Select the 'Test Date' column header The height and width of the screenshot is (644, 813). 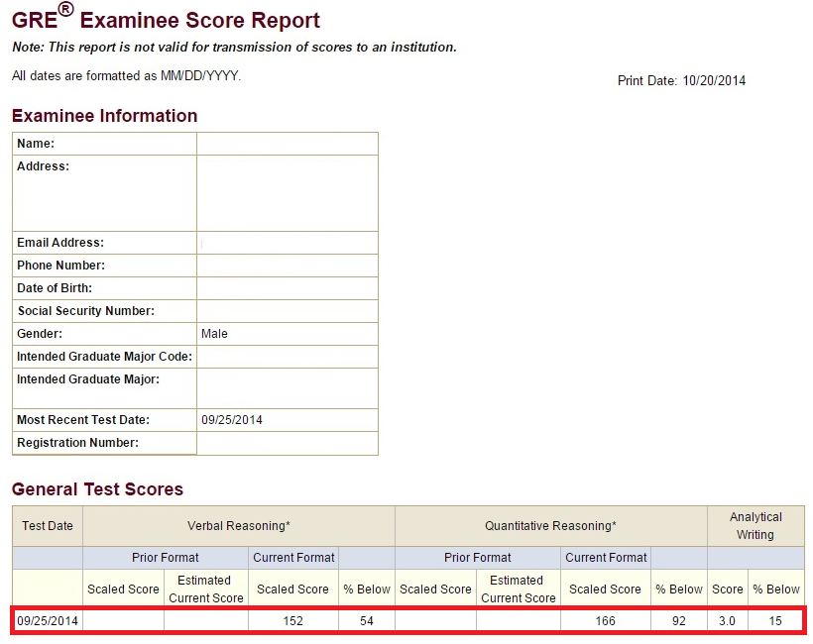pos(48,526)
